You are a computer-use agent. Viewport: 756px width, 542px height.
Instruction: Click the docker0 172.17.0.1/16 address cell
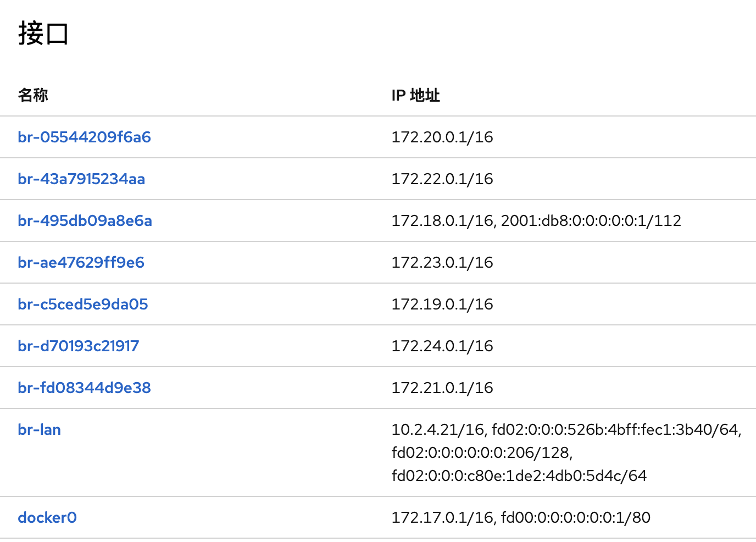442,517
